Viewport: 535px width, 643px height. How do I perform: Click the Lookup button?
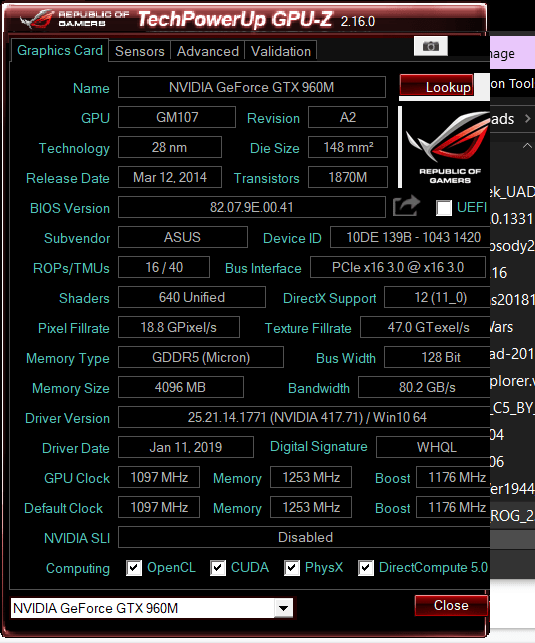437,86
